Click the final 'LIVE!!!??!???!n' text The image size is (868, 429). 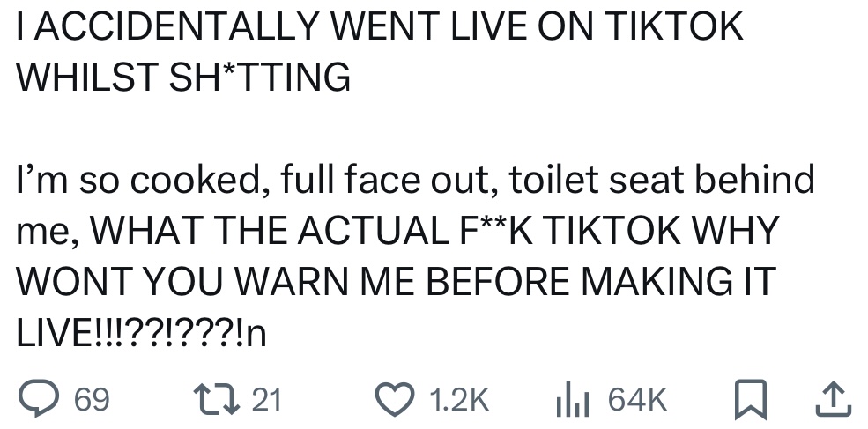pos(142,332)
